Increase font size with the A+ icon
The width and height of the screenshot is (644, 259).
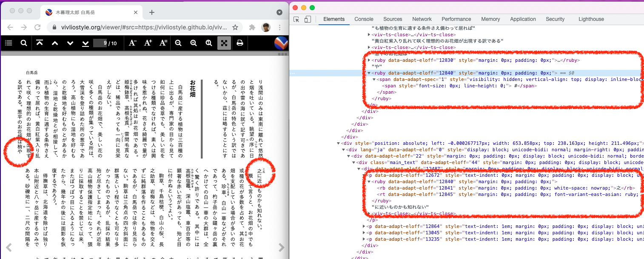pos(148,43)
